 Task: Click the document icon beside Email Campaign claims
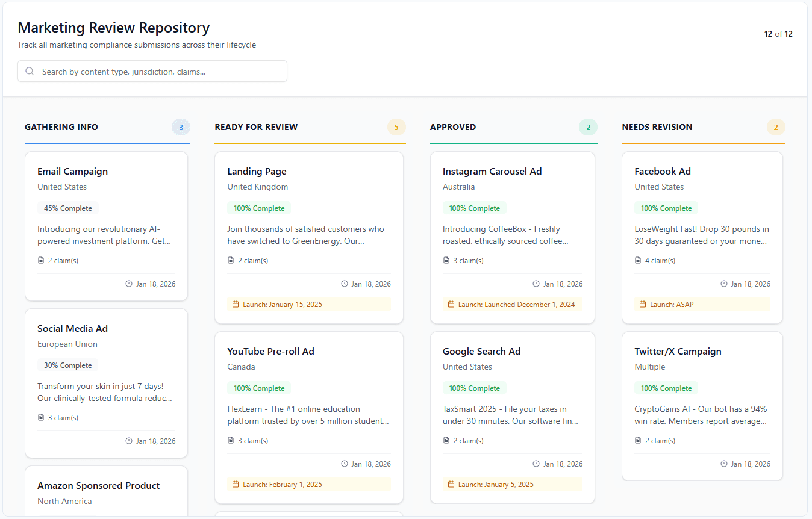41,261
